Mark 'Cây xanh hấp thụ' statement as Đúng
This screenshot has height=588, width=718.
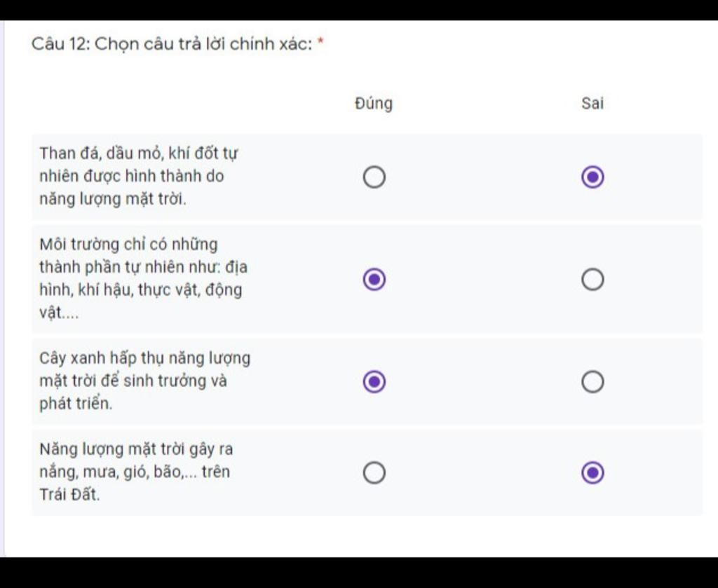(x=374, y=382)
